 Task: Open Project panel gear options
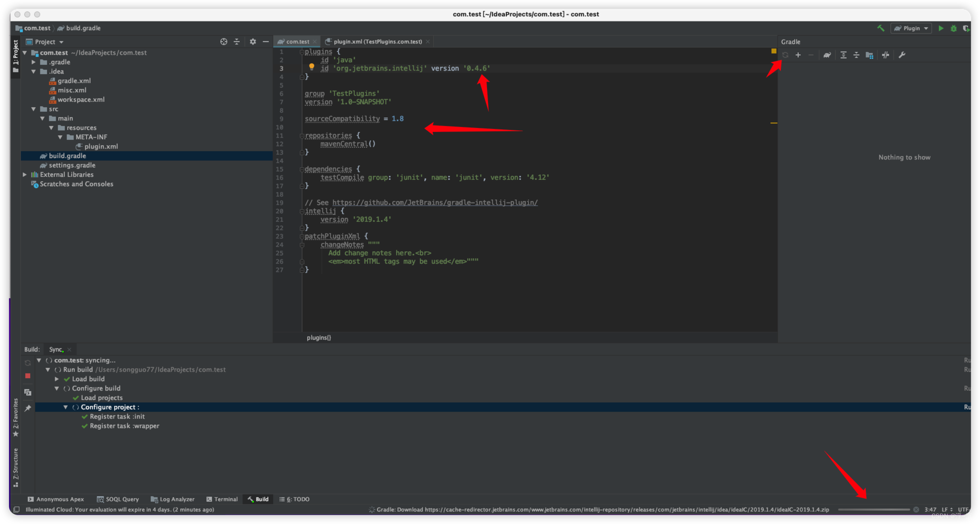[x=253, y=41]
